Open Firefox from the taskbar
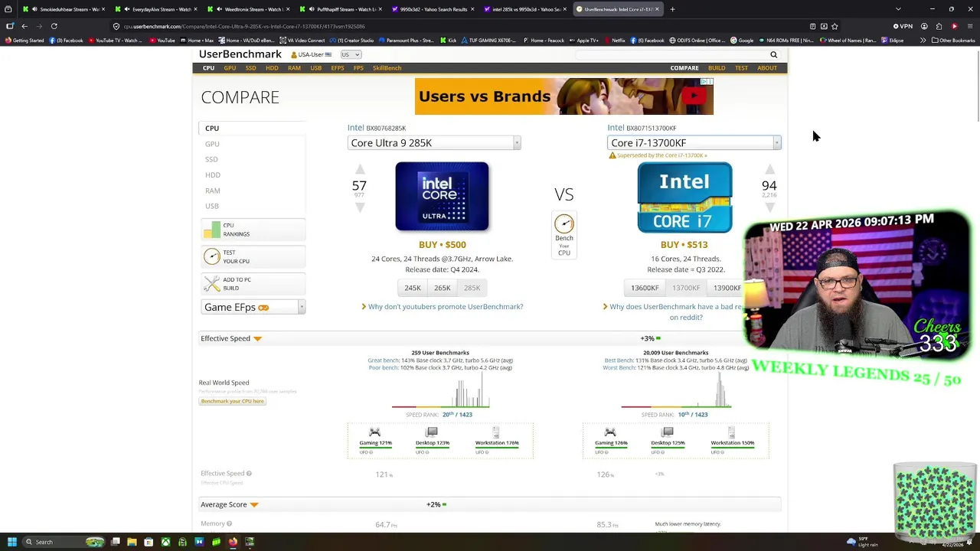This screenshot has height=551, width=980. [233, 542]
